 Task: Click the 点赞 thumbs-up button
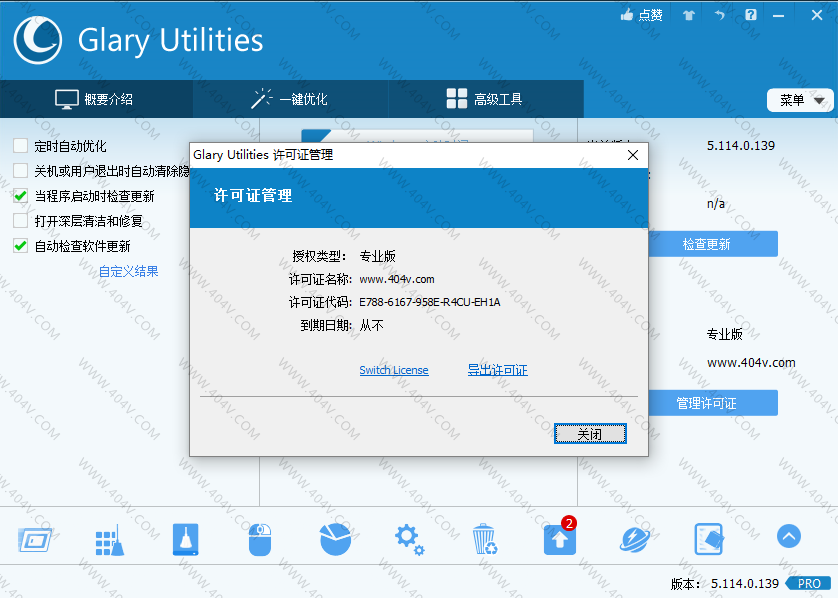[641, 15]
